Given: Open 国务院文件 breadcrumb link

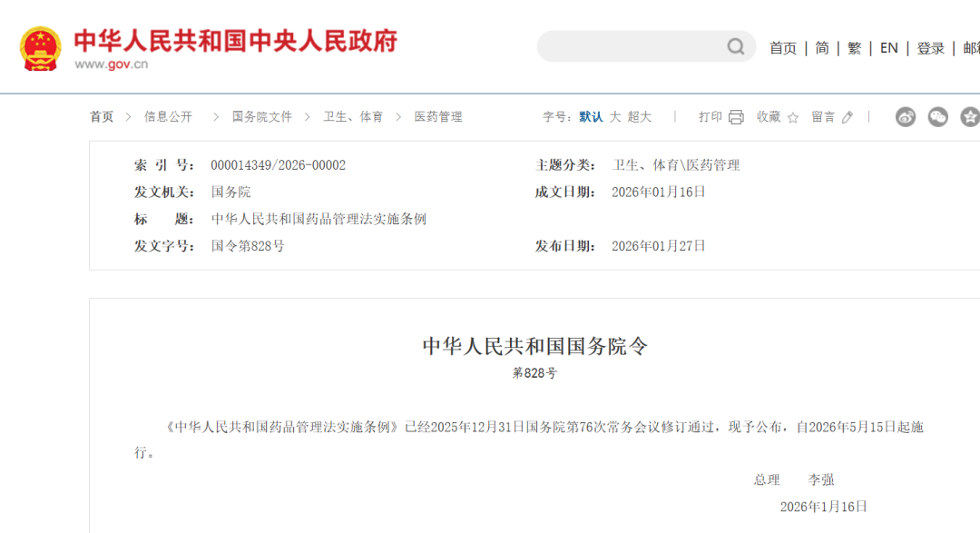Looking at the screenshot, I should [262, 117].
